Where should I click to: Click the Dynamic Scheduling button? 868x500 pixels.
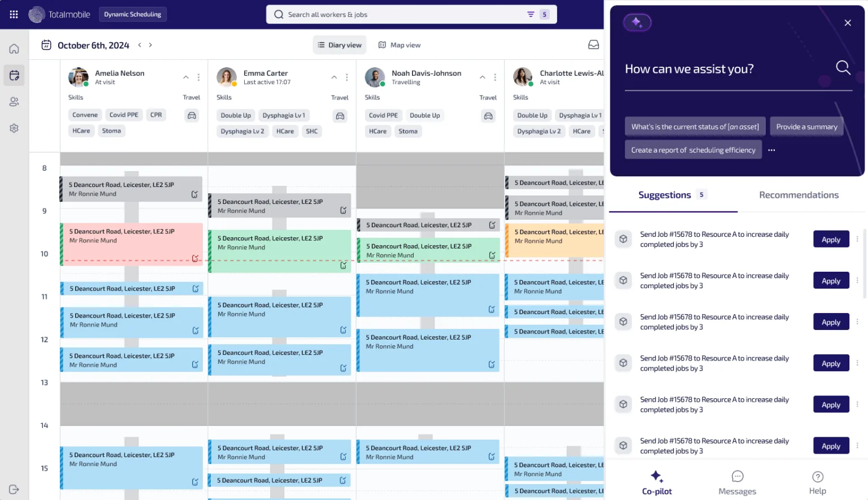coord(133,14)
